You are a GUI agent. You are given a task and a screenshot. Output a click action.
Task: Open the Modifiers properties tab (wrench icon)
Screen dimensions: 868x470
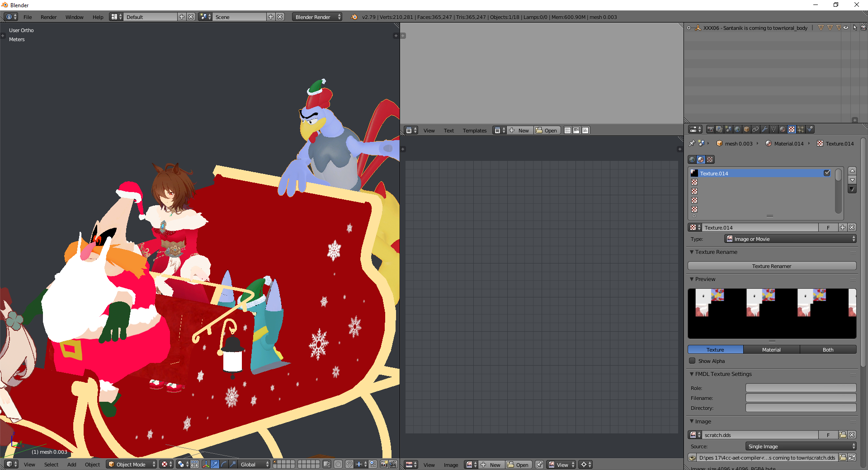(x=764, y=129)
